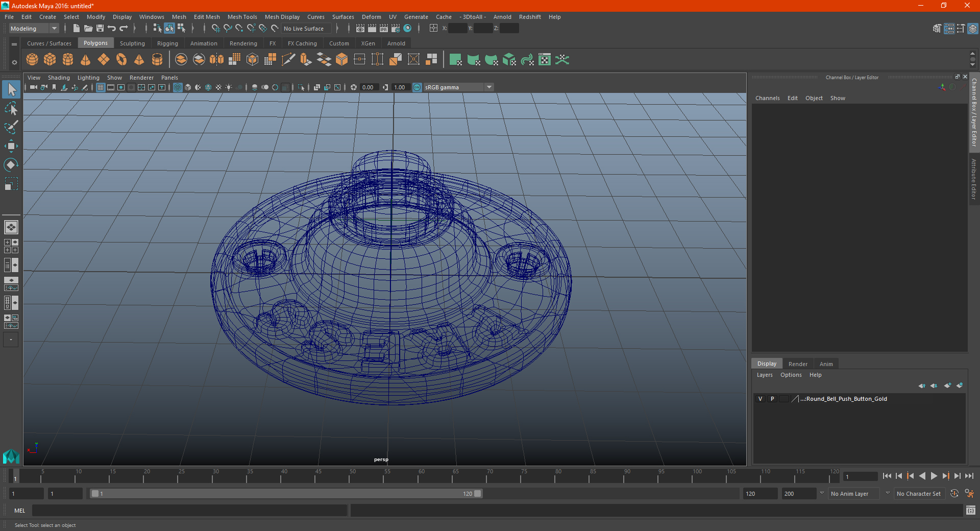Screen dimensions: 980x531
Task: Create a polygon cylinder from the shelf
Action: pos(68,60)
